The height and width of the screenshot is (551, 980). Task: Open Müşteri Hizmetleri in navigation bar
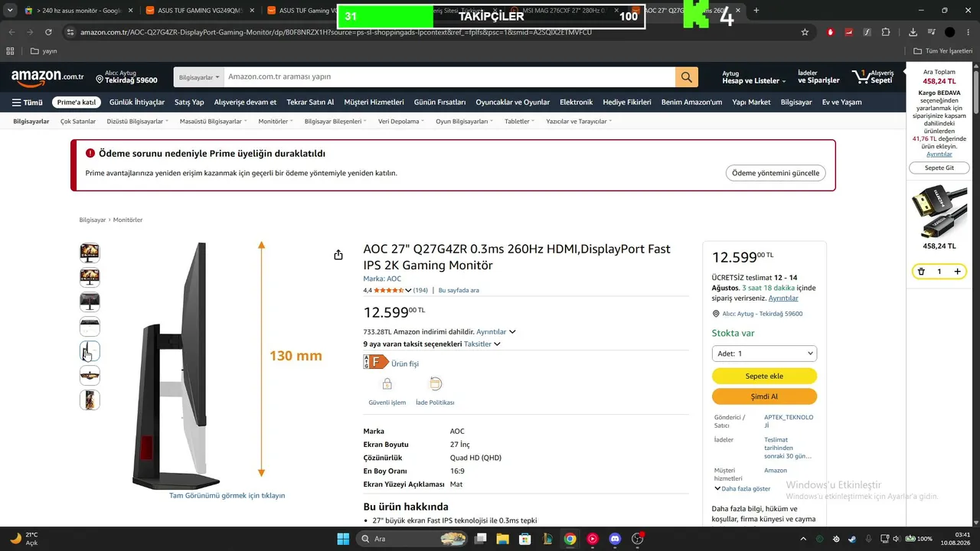(x=374, y=103)
